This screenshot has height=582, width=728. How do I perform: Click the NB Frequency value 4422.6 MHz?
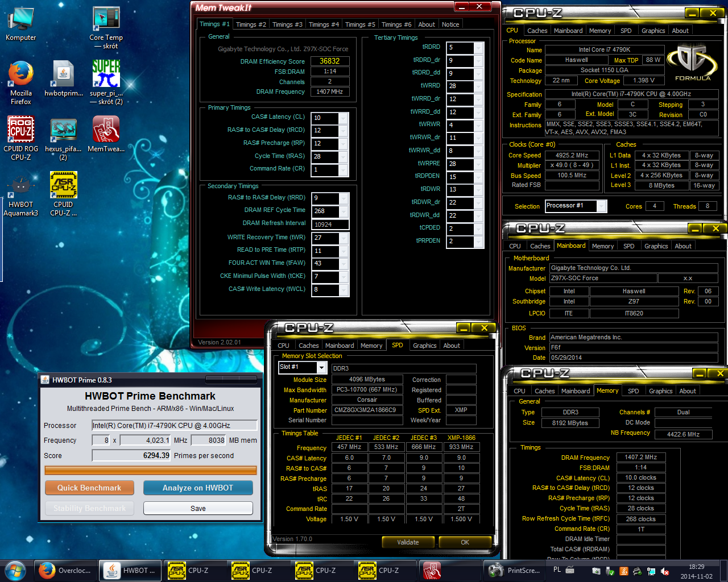(683, 434)
